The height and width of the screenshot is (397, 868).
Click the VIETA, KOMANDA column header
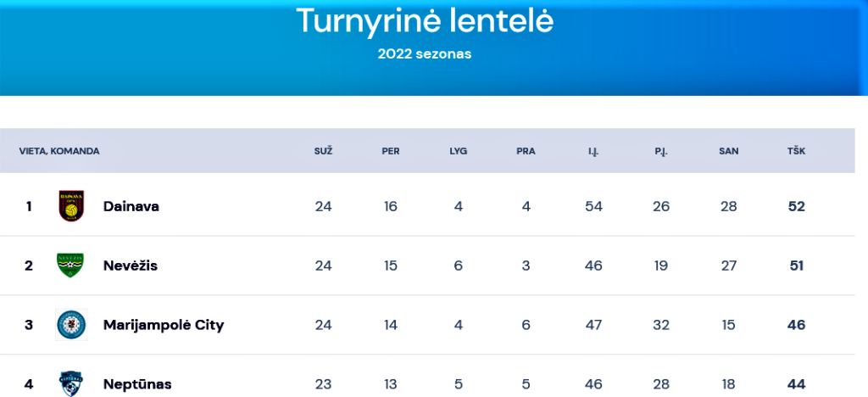point(59,151)
